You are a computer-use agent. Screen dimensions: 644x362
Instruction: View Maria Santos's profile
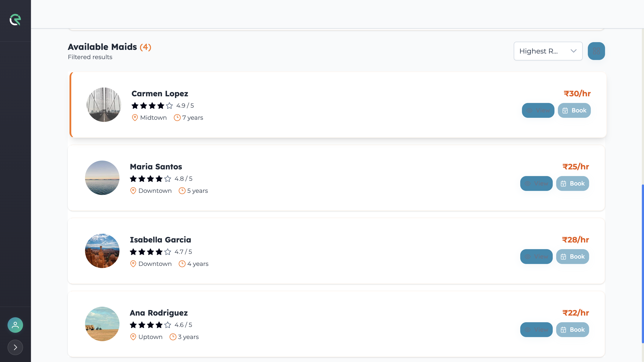[x=536, y=184]
